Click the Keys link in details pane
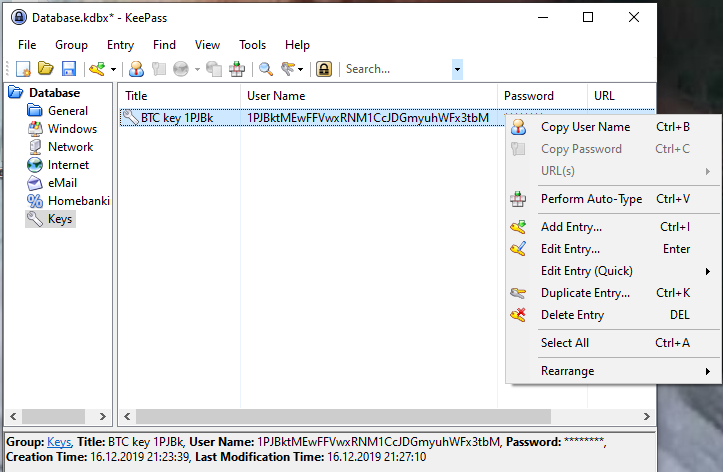 coord(59,442)
